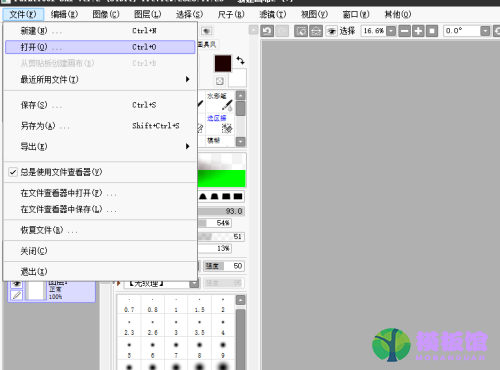The image size is (500, 370).
Task: Adjust the 强度 slider showing 50
Action: coord(224,266)
